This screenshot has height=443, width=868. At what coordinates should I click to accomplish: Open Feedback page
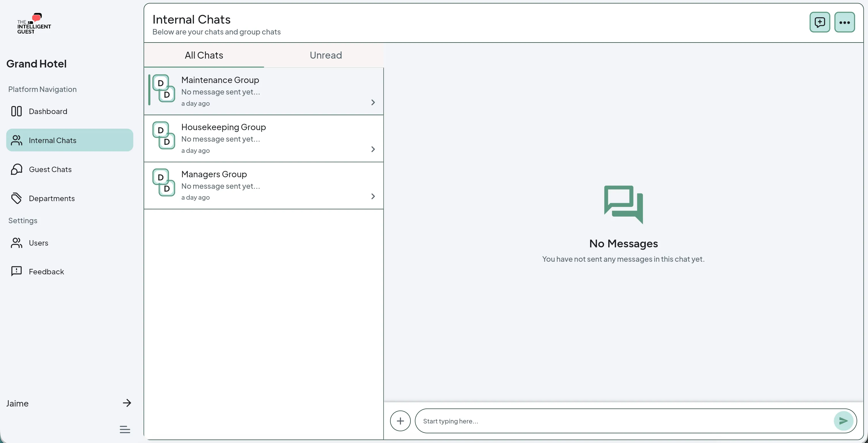tap(69, 271)
